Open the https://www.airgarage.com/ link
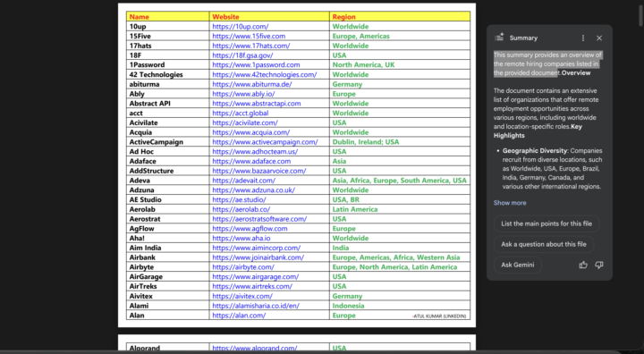 point(256,277)
